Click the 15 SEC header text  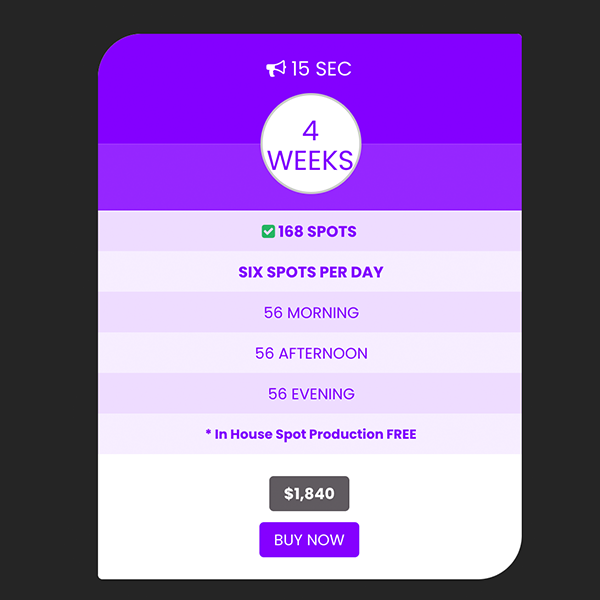point(321,69)
